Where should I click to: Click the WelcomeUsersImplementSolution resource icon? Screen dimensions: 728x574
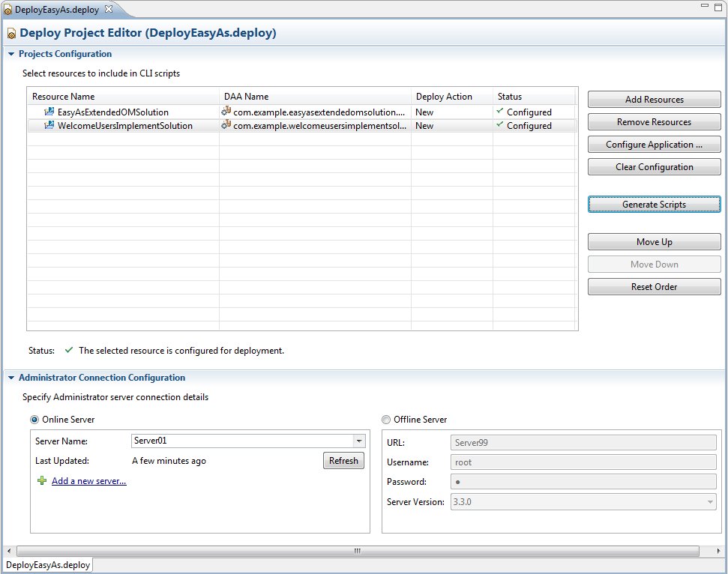49,126
